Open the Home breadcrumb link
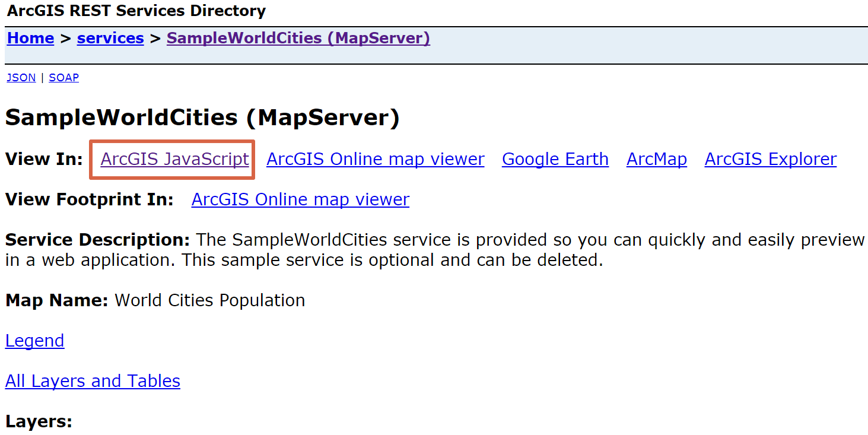868x435 pixels. coord(31,39)
